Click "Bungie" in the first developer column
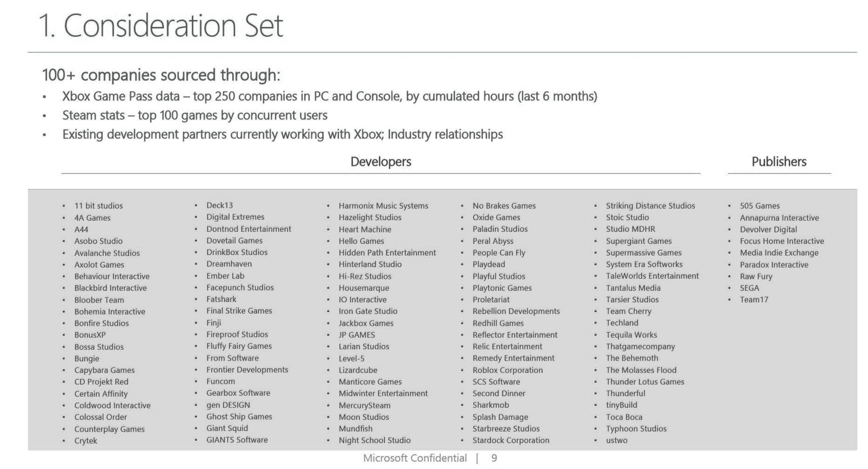Screen dimensions: 868x469 (x=87, y=358)
